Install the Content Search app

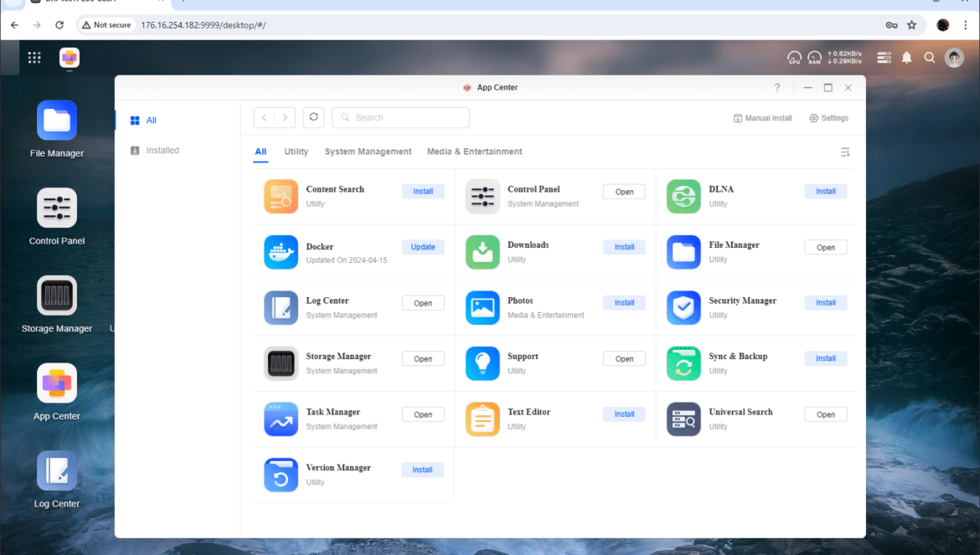(423, 192)
